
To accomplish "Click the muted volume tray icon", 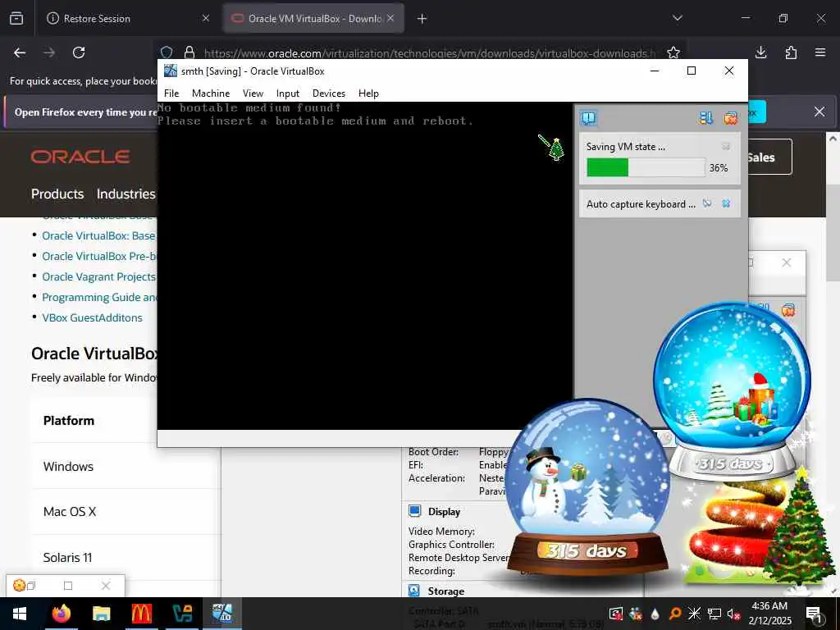I will (x=733, y=614).
